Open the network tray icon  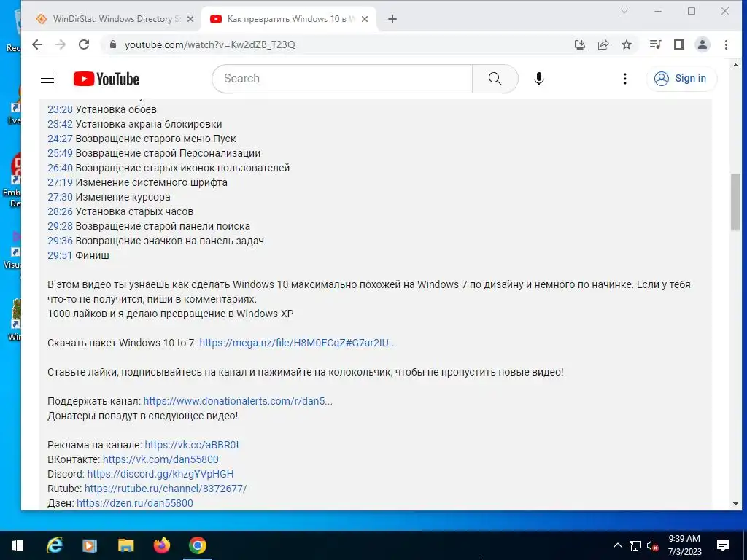(635, 545)
